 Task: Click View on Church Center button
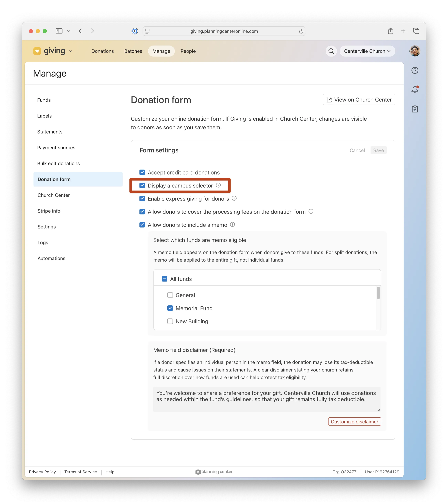359,100
